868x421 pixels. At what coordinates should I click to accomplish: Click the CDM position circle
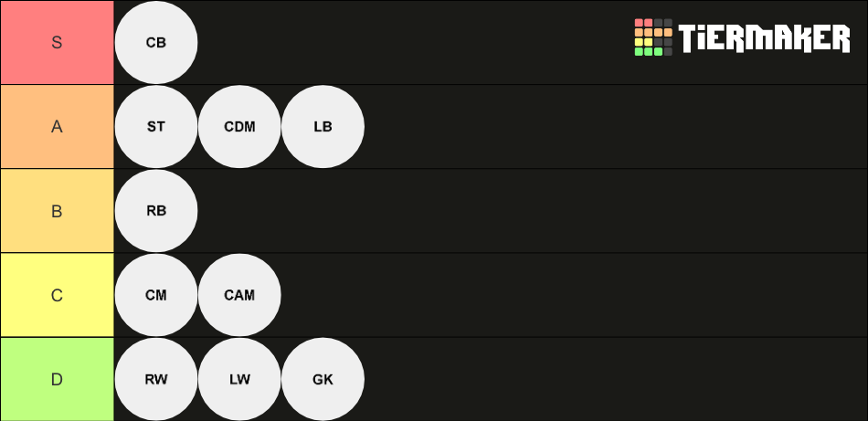pos(239,127)
